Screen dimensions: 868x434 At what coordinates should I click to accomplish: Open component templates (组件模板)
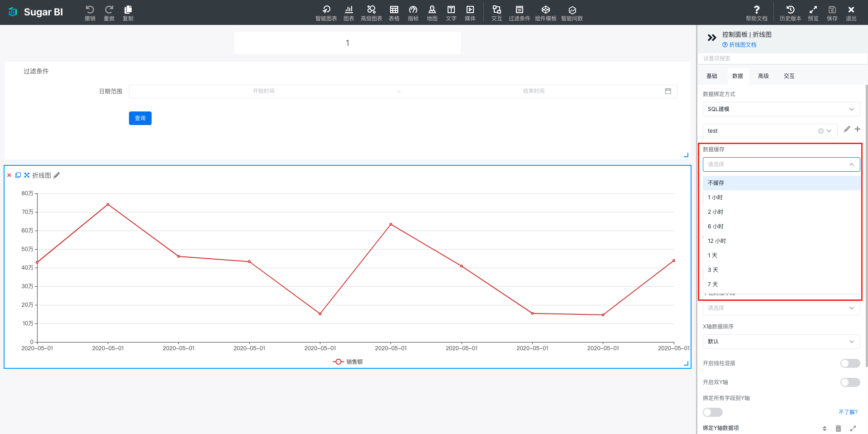(545, 13)
